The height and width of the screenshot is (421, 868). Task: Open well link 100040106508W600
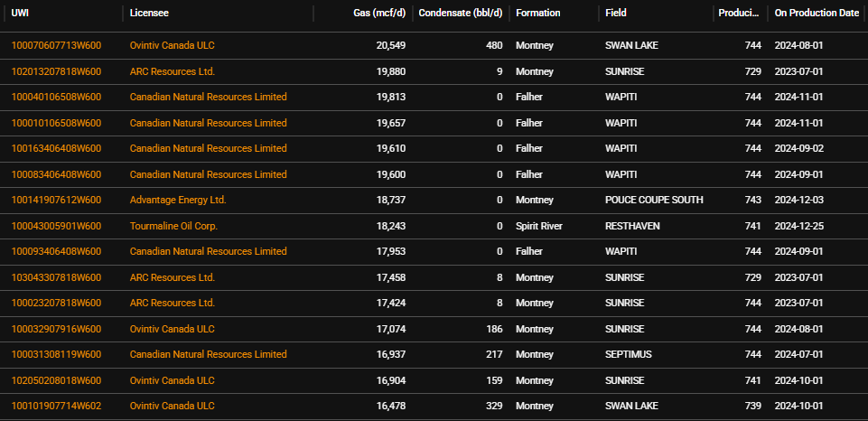pyautogui.click(x=56, y=97)
